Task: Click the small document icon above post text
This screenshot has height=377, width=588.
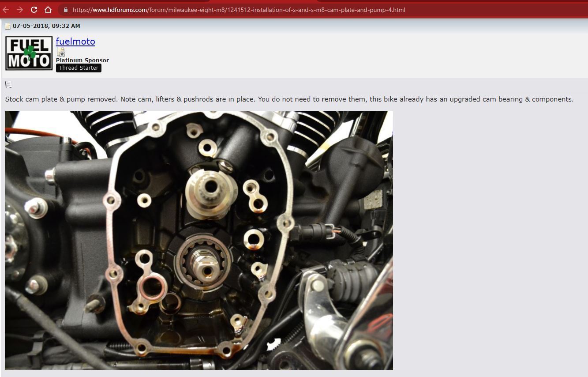Action: point(8,85)
